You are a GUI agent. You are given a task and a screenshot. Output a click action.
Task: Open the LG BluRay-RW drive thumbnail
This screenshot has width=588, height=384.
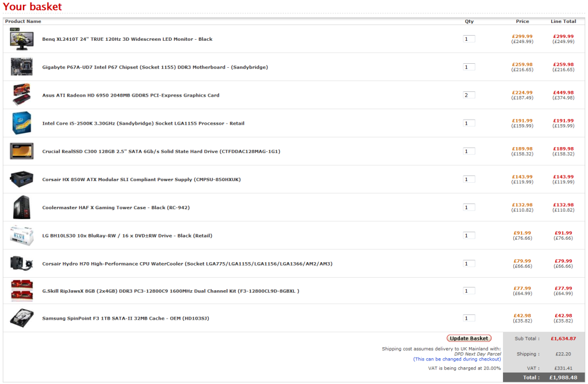pos(22,236)
